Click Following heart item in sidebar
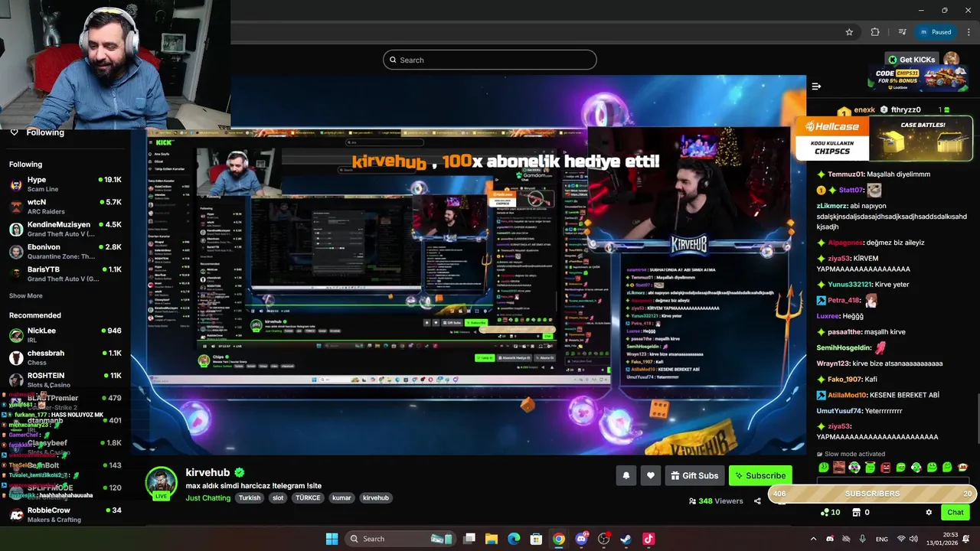Image resolution: width=980 pixels, height=551 pixels. 37,132
